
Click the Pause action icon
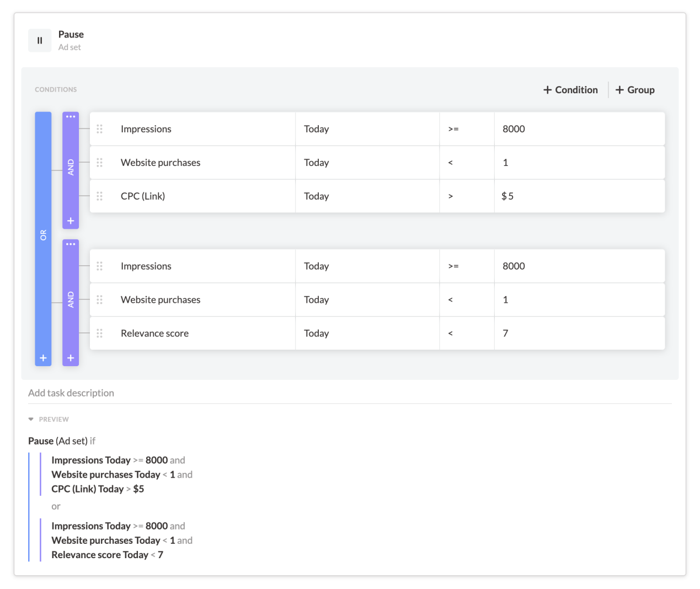pos(40,40)
